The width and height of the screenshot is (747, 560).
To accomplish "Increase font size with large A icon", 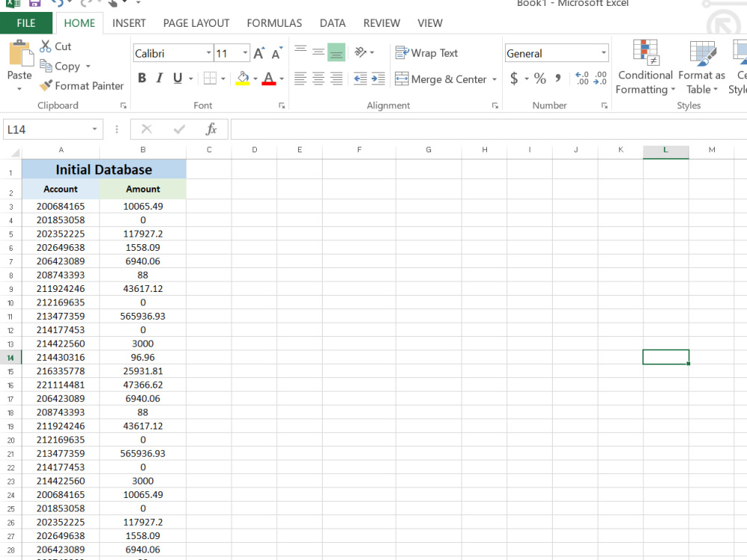I will [258, 53].
